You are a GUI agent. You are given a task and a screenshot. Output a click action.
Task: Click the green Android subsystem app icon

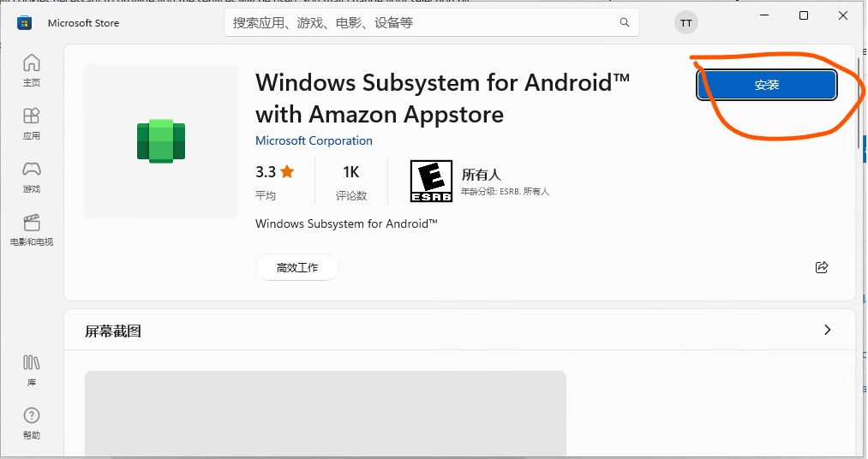point(161,141)
